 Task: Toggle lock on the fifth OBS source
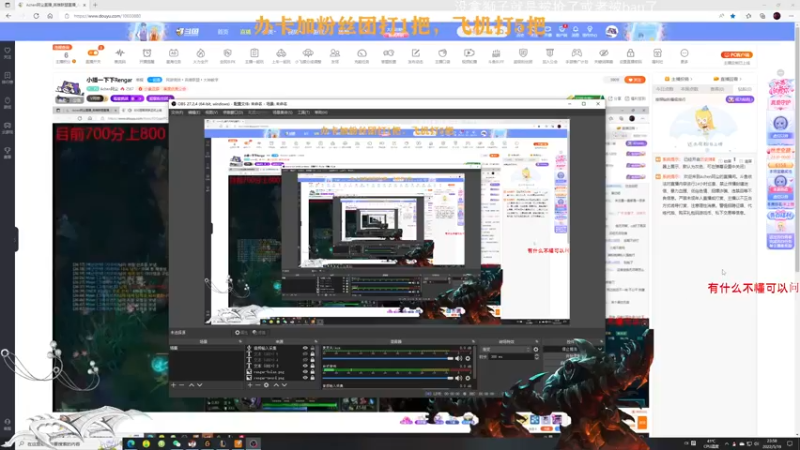(x=313, y=372)
